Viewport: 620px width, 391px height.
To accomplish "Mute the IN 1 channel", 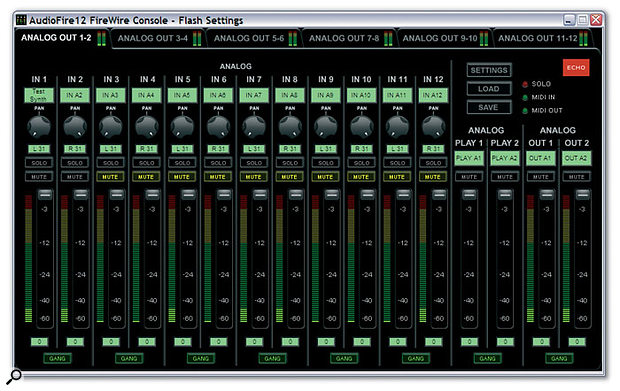I will point(39,177).
